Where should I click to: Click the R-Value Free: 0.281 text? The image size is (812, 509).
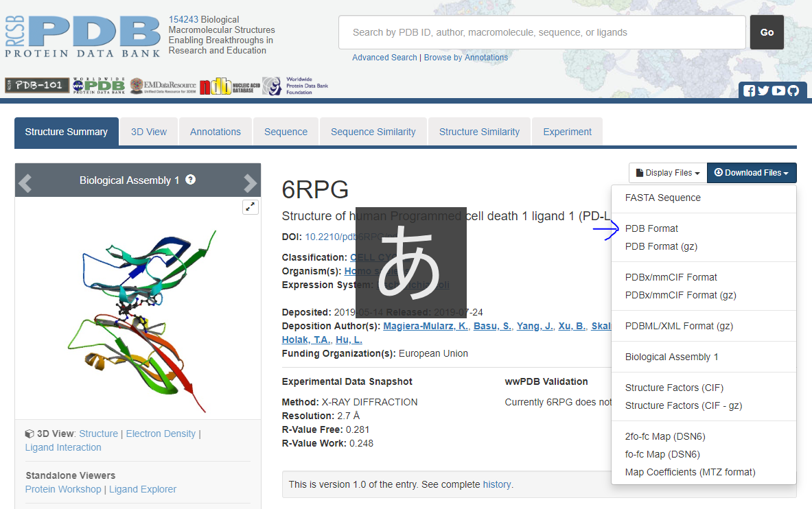click(326, 430)
